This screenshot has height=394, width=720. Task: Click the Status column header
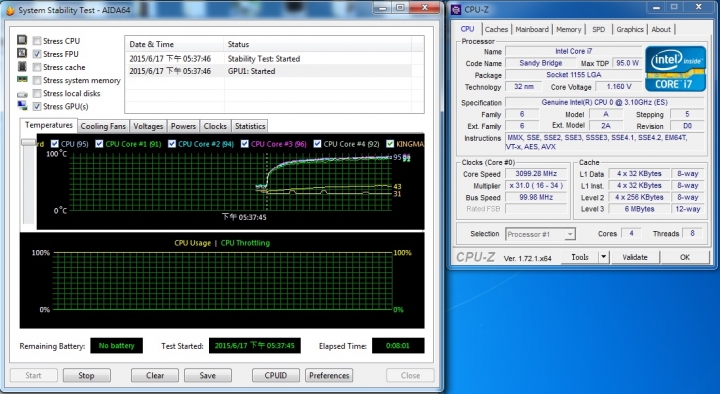coord(317,44)
